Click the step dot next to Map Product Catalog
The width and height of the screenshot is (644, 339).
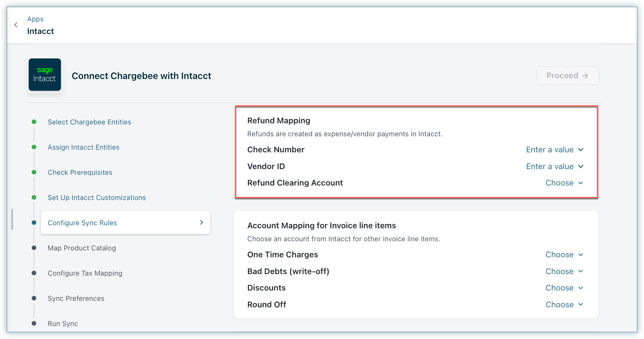(x=34, y=248)
